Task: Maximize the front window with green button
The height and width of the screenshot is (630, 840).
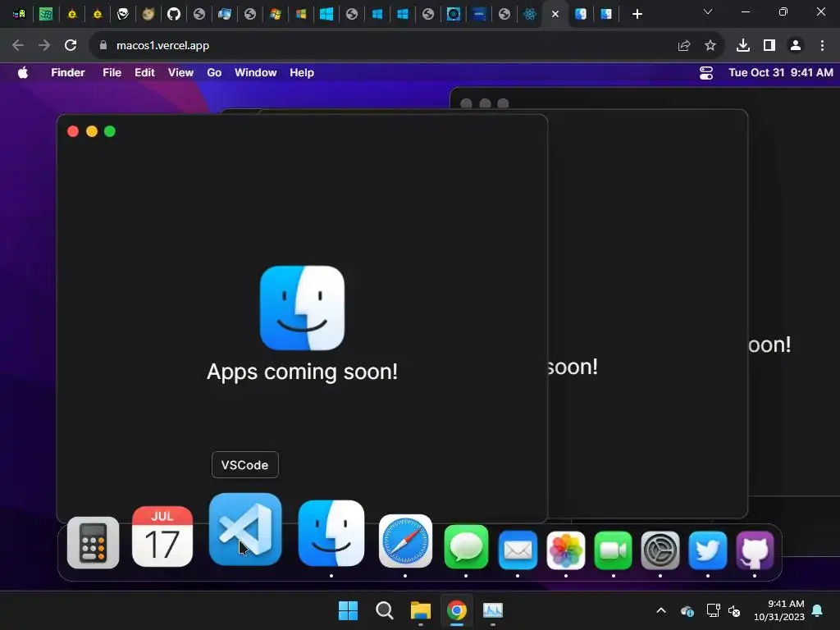Action: coord(110,131)
